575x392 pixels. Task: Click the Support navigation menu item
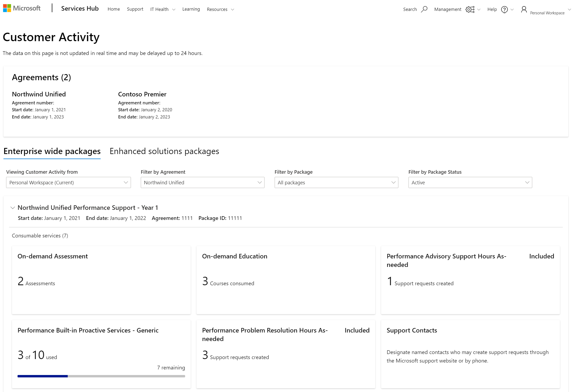point(134,9)
